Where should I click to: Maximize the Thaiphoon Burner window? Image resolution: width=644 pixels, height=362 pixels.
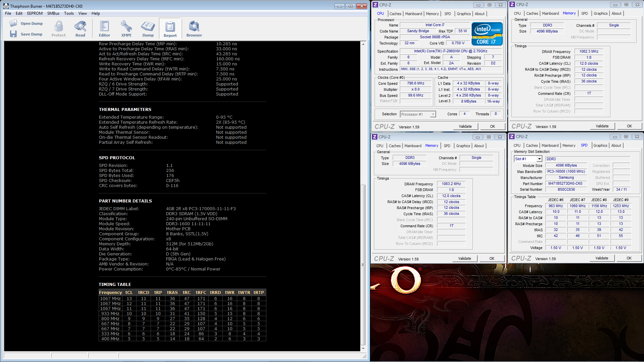[351, 6]
